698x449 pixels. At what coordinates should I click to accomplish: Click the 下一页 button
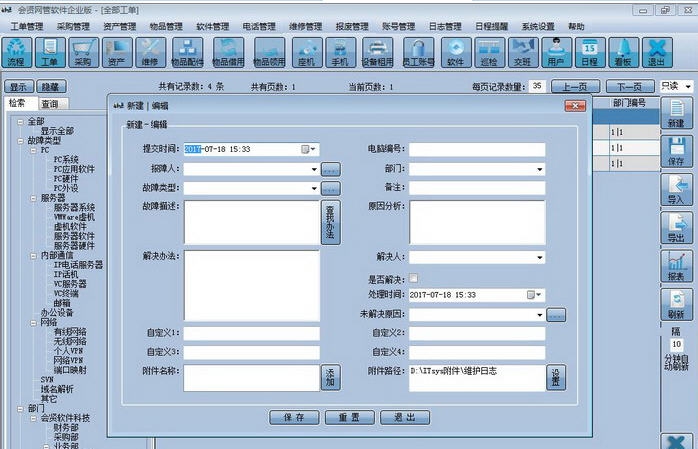coord(630,86)
